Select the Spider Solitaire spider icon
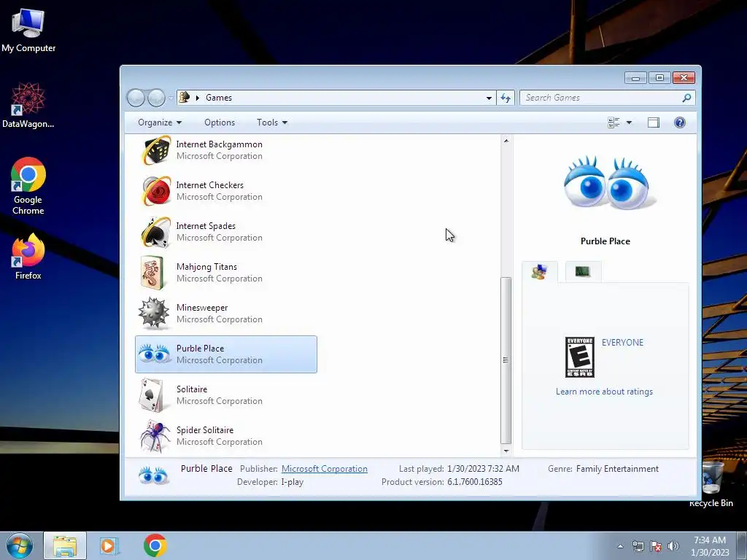747x560 pixels. [155, 436]
